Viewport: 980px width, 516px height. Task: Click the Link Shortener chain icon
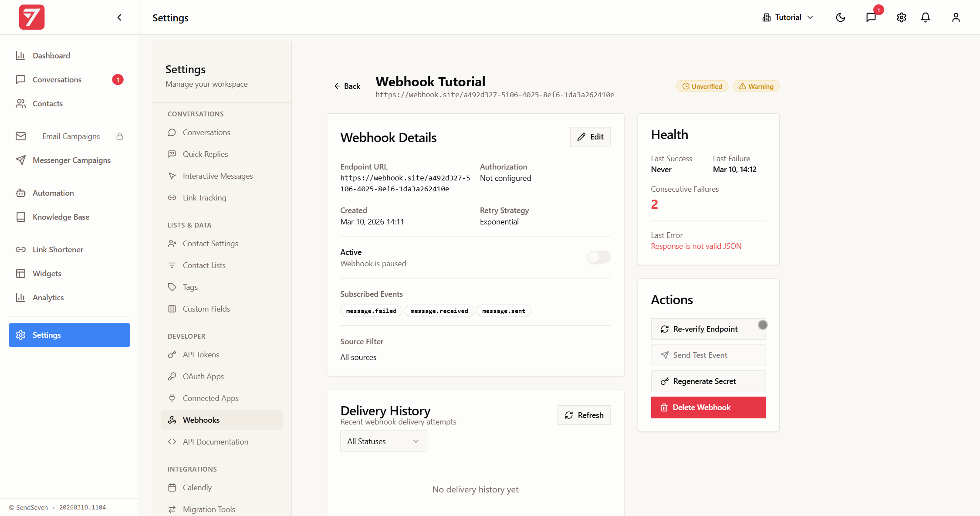pyautogui.click(x=20, y=250)
